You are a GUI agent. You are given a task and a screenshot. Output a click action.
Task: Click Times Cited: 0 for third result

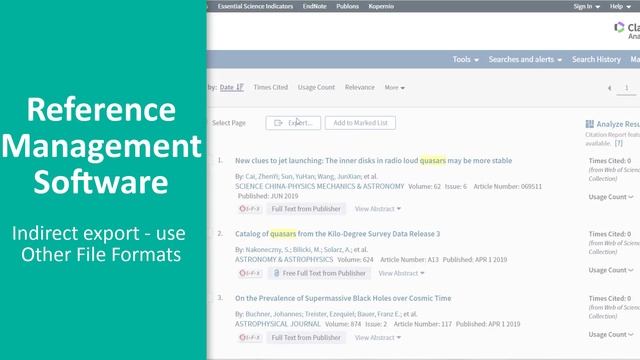(x=610, y=298)
